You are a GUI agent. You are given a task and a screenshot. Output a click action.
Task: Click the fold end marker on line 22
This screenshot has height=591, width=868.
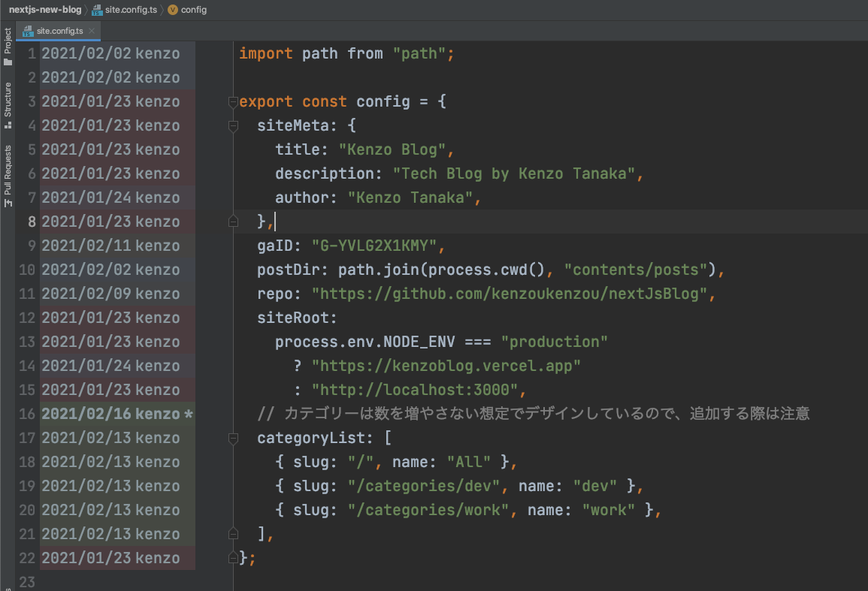233,558
